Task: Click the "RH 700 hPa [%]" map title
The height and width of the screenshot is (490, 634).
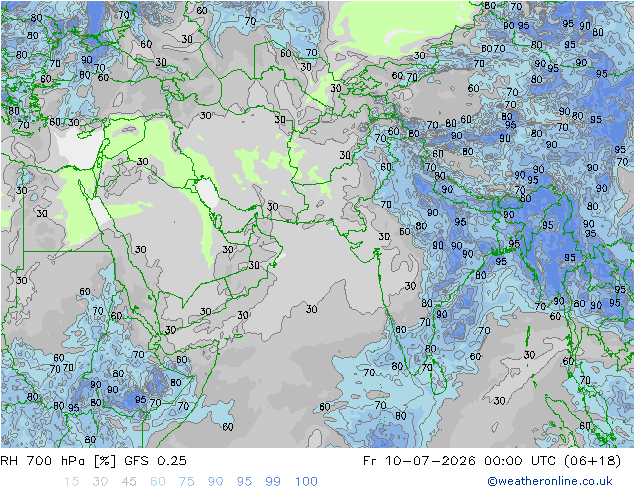Action: pos(58,461)
